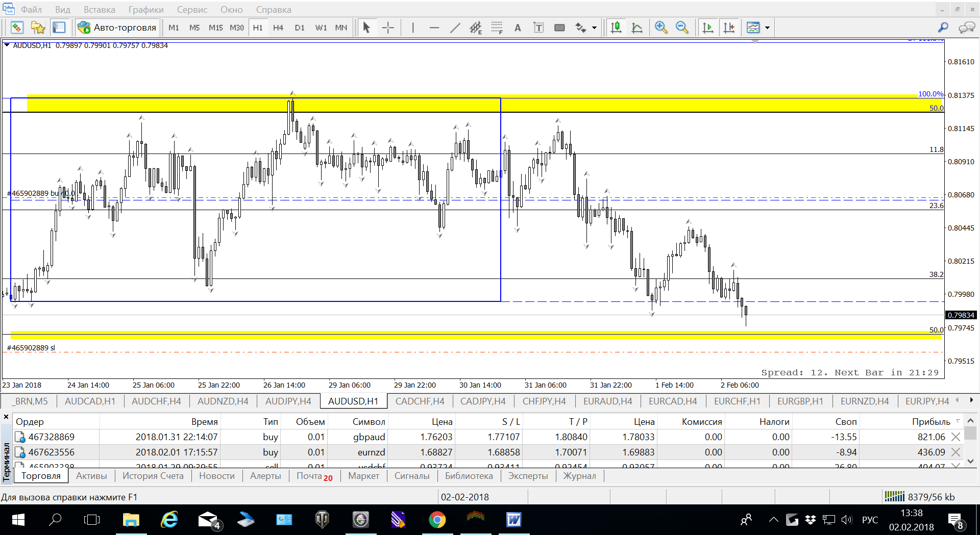
Task: Select D1 timeframe
Action: point(300,28)
